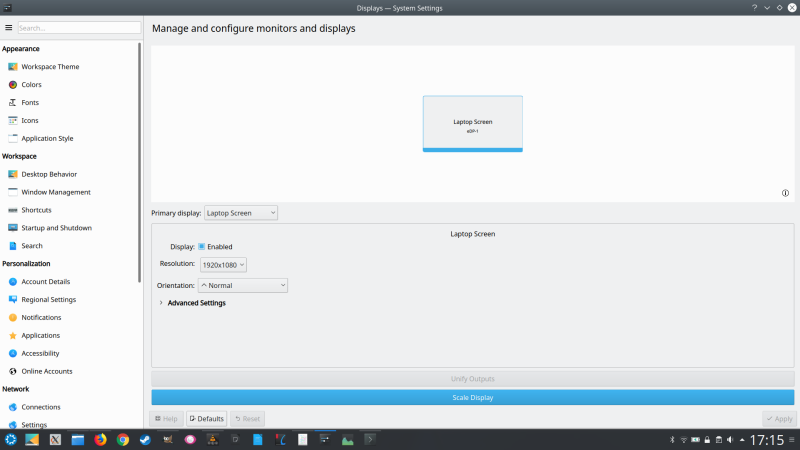Click the sidebar Search field
The width and height of the screenshot is (800, 450).
pyautogui.click(x=78, y=28)
